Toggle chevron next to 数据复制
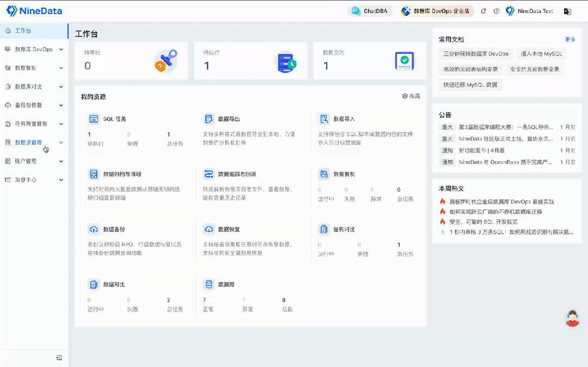The height and width of the screenshot is (367, 588). [61, 68]
